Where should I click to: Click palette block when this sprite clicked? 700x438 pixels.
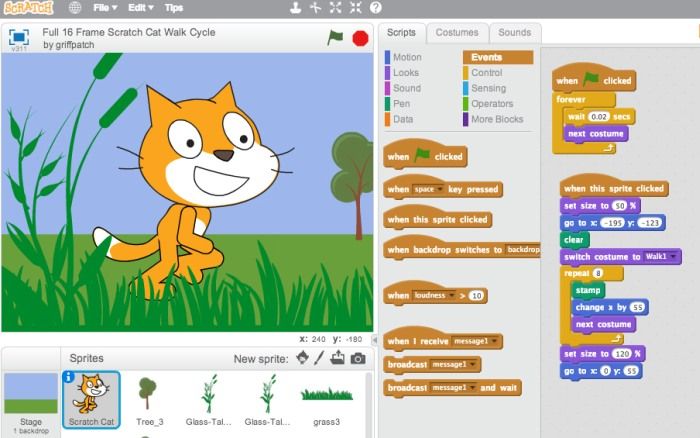click(x=437, y=218)
